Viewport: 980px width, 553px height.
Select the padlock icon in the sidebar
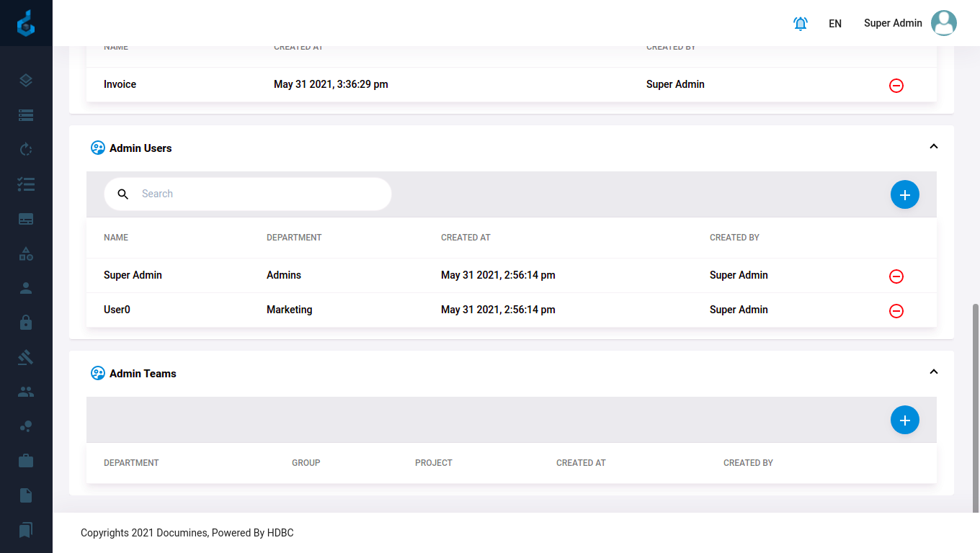pyautogui.click(x=26, y=323)
